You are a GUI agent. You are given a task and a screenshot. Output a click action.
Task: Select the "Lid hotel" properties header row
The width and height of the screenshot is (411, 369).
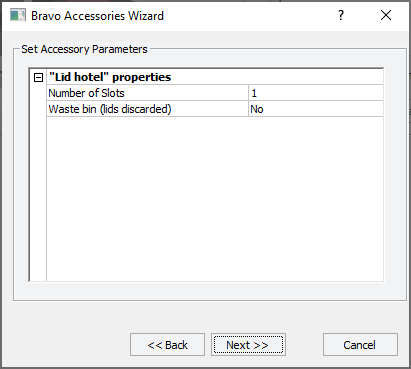[x=215, y=77]
